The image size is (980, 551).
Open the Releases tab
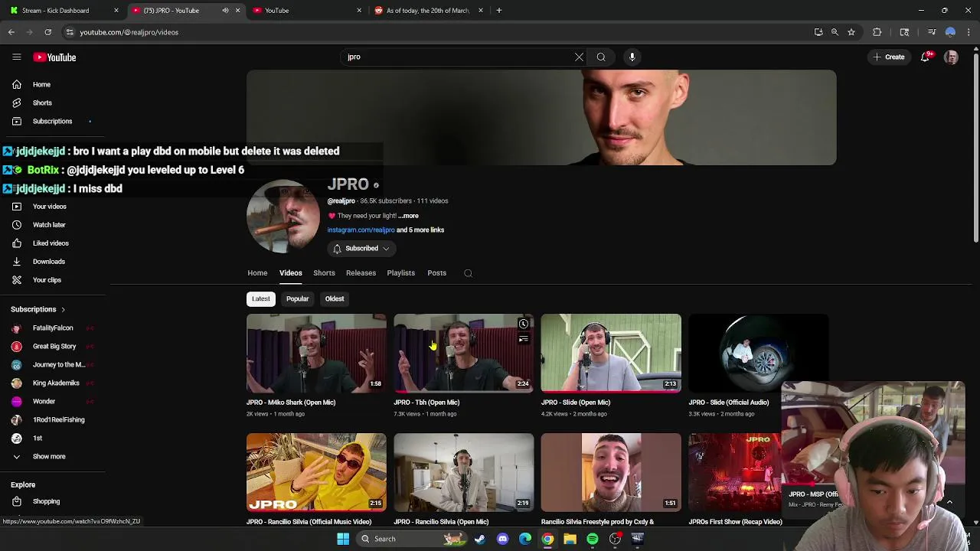point(361,273)
